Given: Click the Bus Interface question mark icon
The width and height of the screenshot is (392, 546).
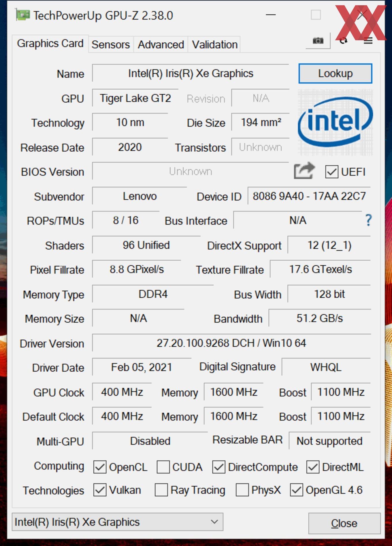Looking at the screenshot, I should click(368, 220).
